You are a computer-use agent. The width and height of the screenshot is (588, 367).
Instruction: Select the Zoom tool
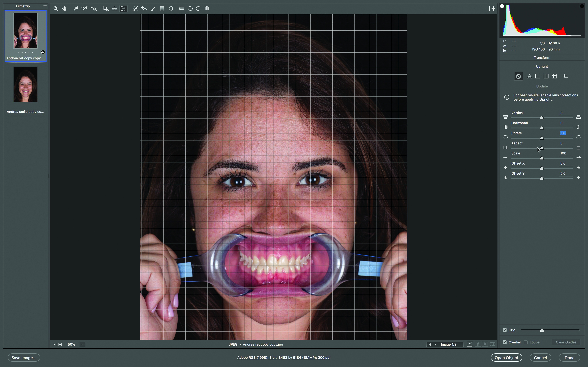(x=55, y=9)
